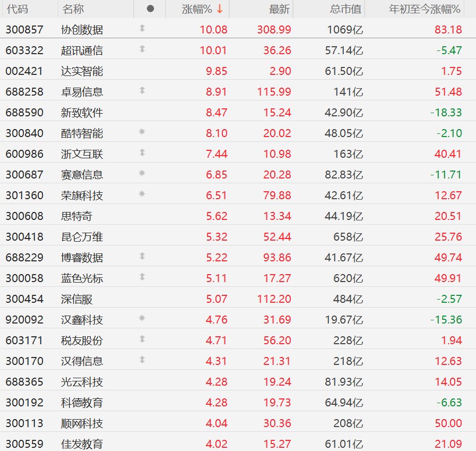Click the gray dot column header
This screenshot has height=451, width=476.
coord(150,9)
